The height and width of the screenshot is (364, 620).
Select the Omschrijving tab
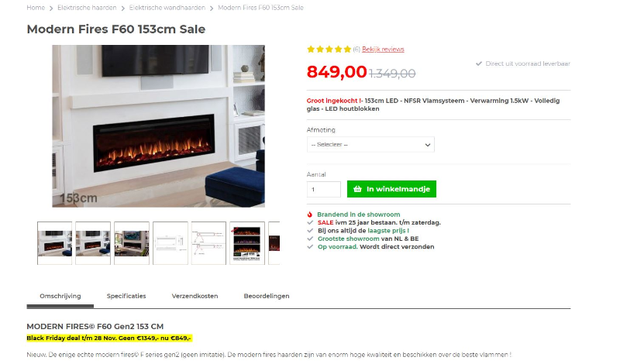point(60,296)
